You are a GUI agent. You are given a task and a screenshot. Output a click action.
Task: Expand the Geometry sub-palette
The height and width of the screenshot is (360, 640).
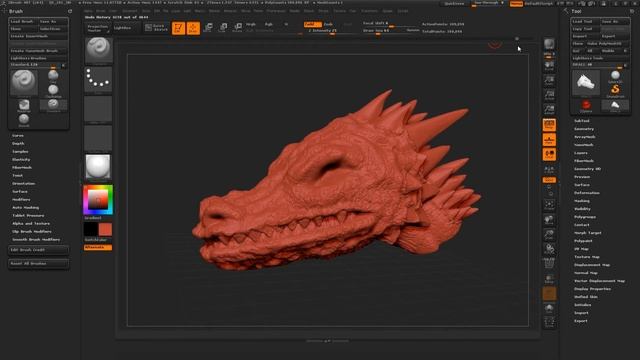(x=584, y=129)
